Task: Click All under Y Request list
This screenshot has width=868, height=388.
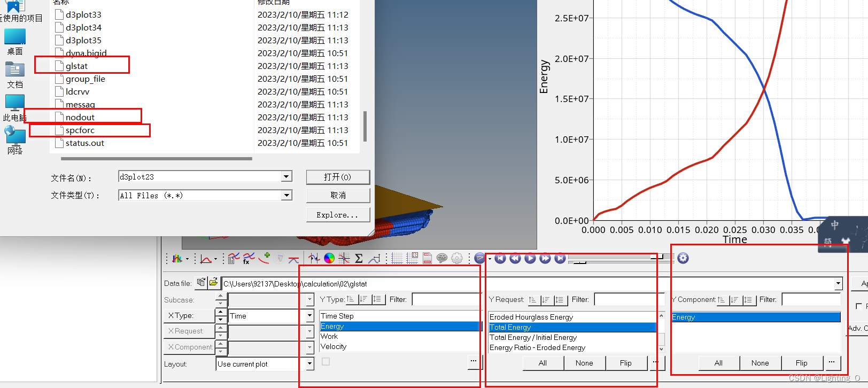Action: (x=542, y=363)
